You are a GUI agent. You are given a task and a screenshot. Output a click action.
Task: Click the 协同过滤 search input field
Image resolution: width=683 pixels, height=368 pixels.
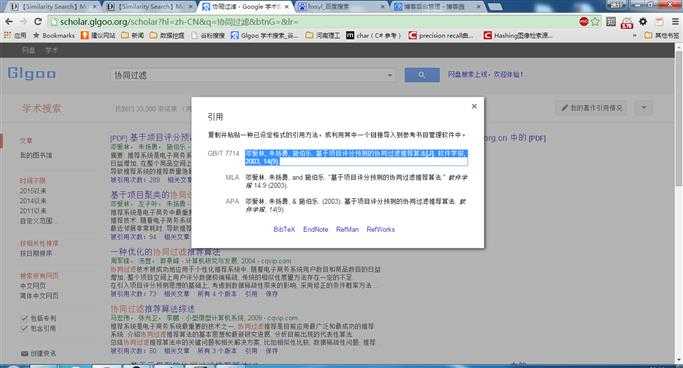[248, 75]
